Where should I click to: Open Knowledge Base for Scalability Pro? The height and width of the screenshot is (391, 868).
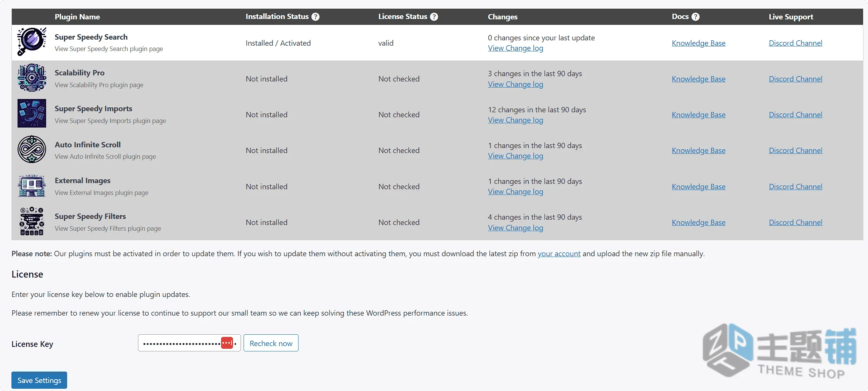[699, 79]
